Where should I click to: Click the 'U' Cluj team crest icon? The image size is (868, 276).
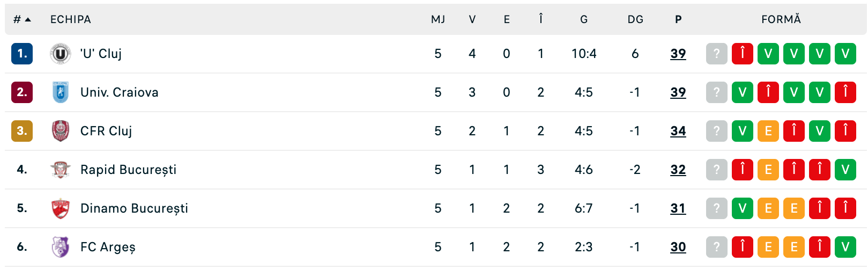pos(61,54)
